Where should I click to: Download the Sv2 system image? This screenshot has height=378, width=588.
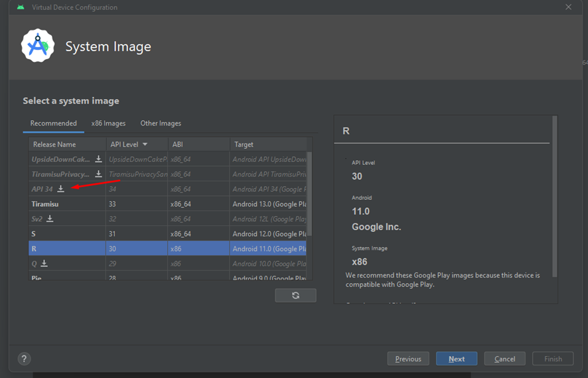[x=50, y=219]
